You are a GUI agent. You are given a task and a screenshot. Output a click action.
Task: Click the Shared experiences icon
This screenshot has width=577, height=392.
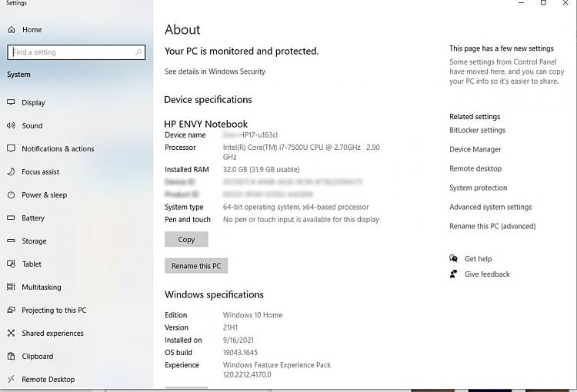(11, 333)
